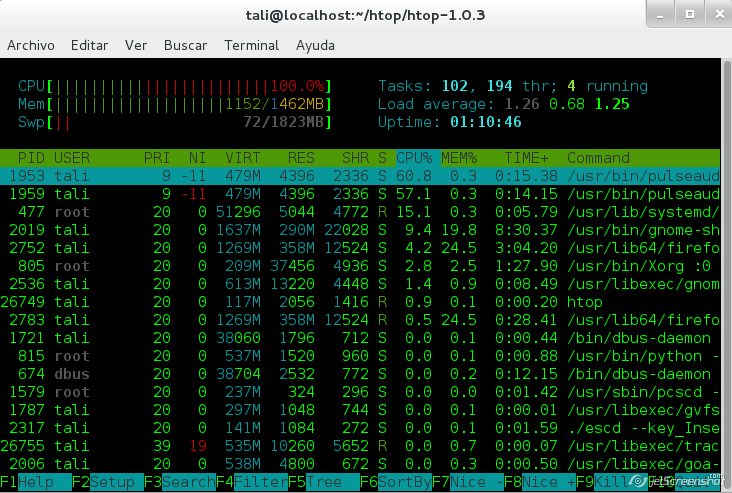Image resolution: width=732 pixels, height=493 pixels.
Task: Select the gnome-sh process row PID 2019
Action: (x=360, y=230)
